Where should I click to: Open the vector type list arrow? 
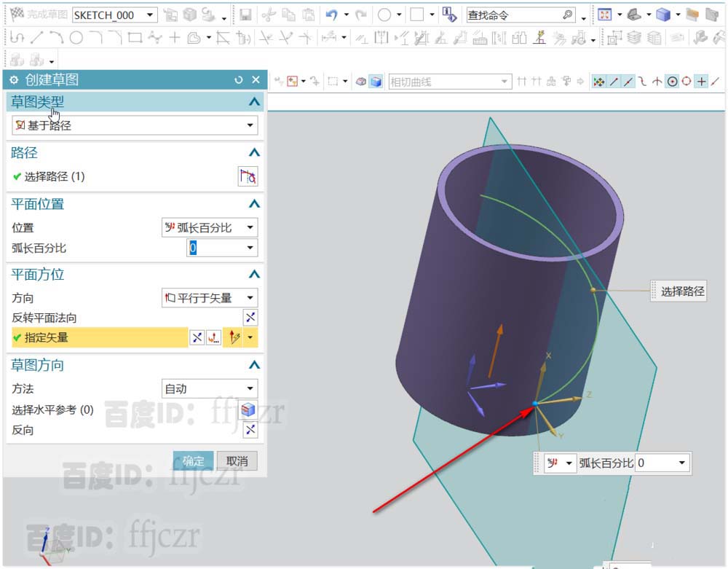[250, 337]
